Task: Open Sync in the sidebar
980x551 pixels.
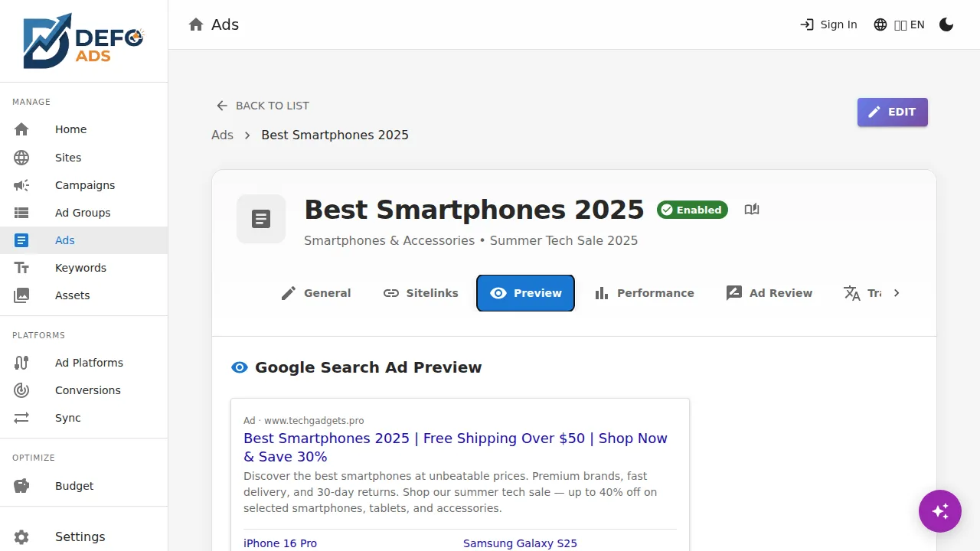Action: coord(83,418)
